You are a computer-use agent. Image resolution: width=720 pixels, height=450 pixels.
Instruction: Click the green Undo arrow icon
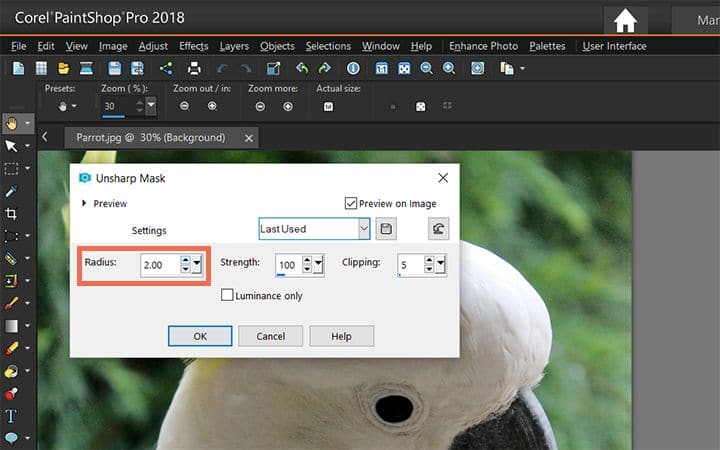tap(302, 68)
